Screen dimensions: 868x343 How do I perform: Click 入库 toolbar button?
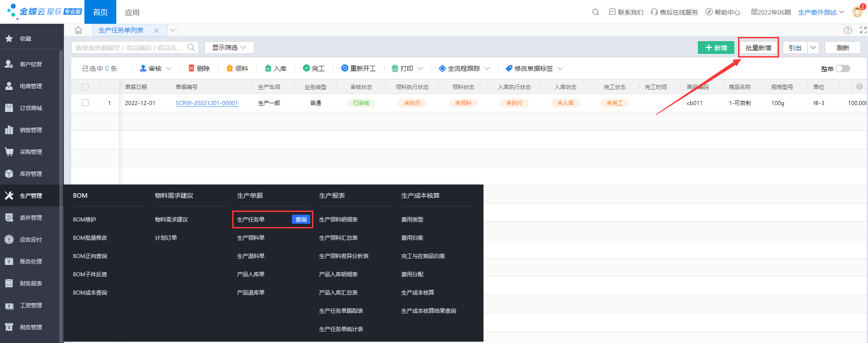(x=275, y=69)
